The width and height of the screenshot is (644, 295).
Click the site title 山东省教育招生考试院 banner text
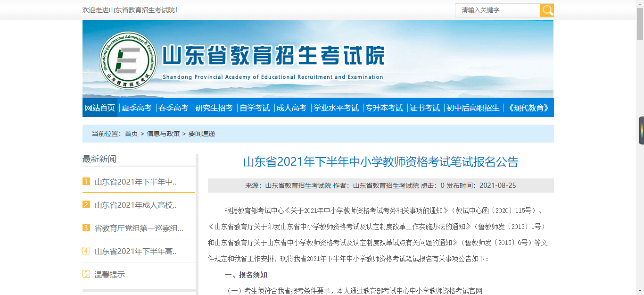pos(273,56)
